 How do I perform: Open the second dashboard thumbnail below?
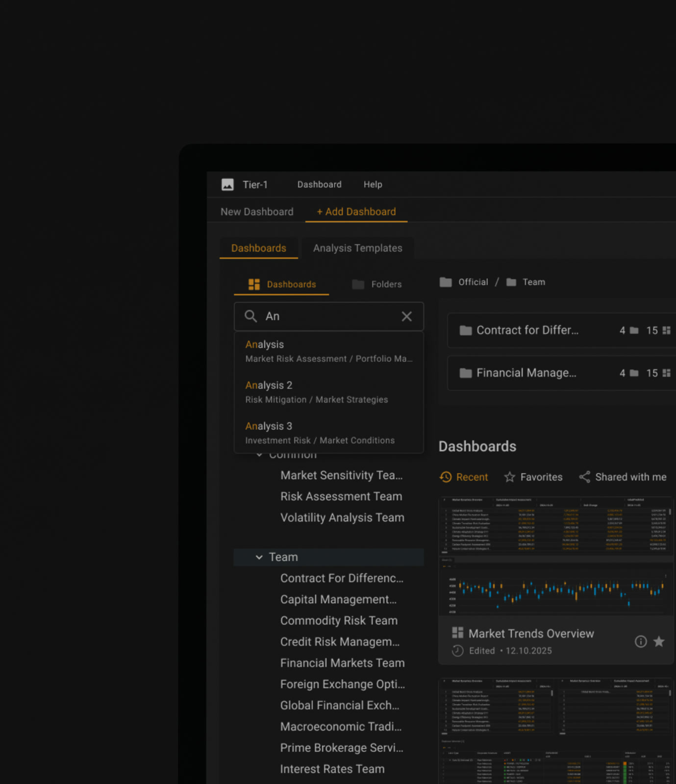pyautogui.click(x=556, y=731)
